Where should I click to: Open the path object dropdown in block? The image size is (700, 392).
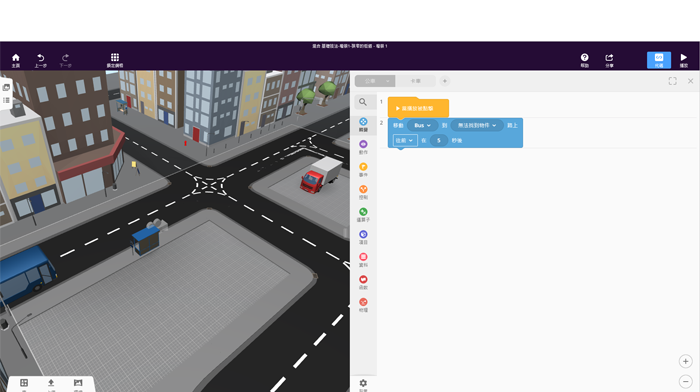click(x=477, y=125)
